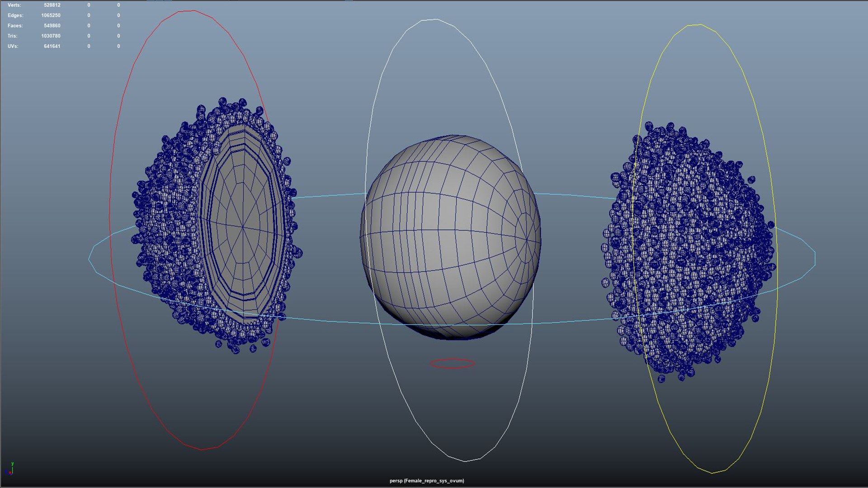
Task: Click the 'Tris:' label in heads-up display
Action: [12, 36]
